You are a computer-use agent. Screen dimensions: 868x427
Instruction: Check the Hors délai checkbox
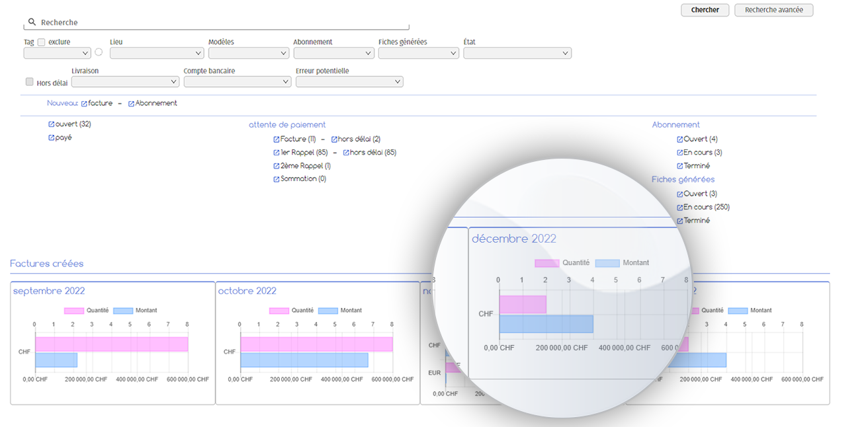(29, 82)
